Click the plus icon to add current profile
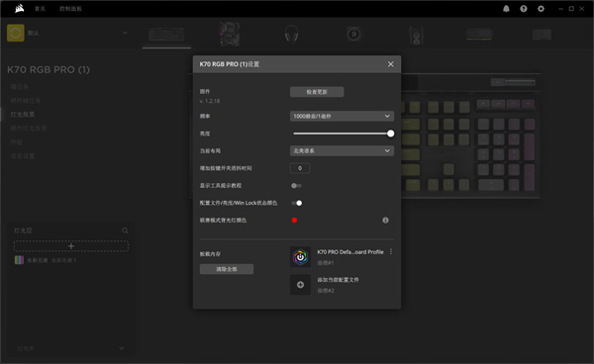Image resolution: width=594 pixels, height=364 pixels. pos(300,285)
